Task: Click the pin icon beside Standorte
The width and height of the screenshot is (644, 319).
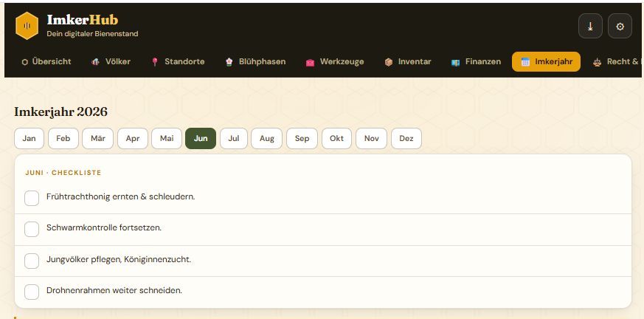Action: pos(154,62)
